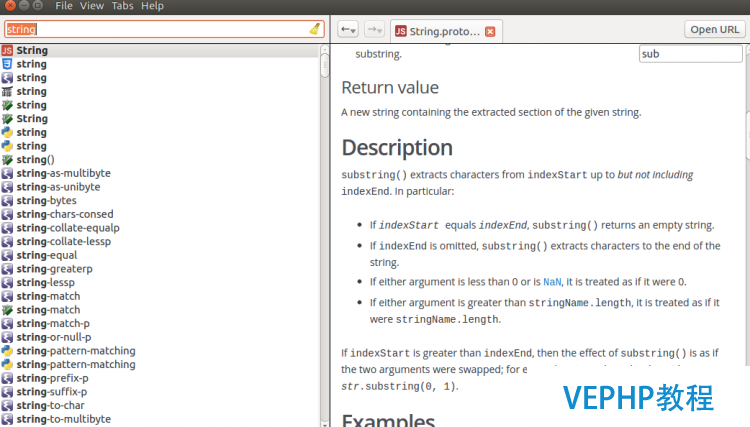Click the find-in-page field containing 'sub'
The image size is (750, 427).
[690, 54]
